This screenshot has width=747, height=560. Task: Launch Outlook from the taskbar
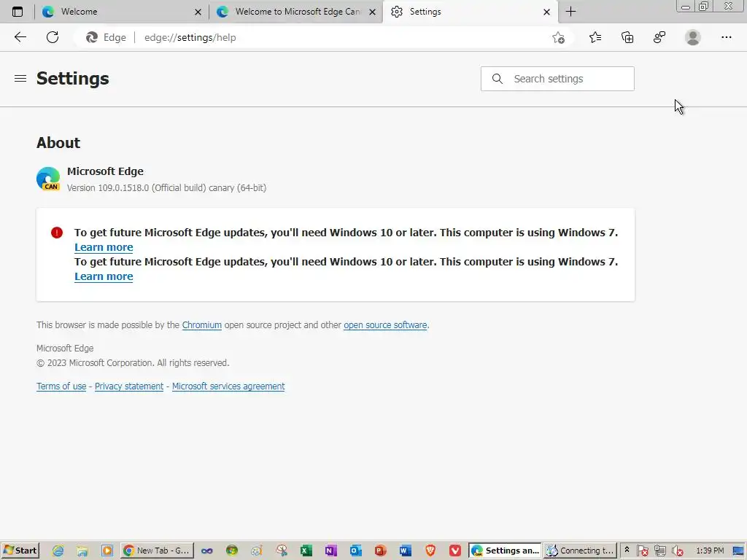[x=356, y=551]
